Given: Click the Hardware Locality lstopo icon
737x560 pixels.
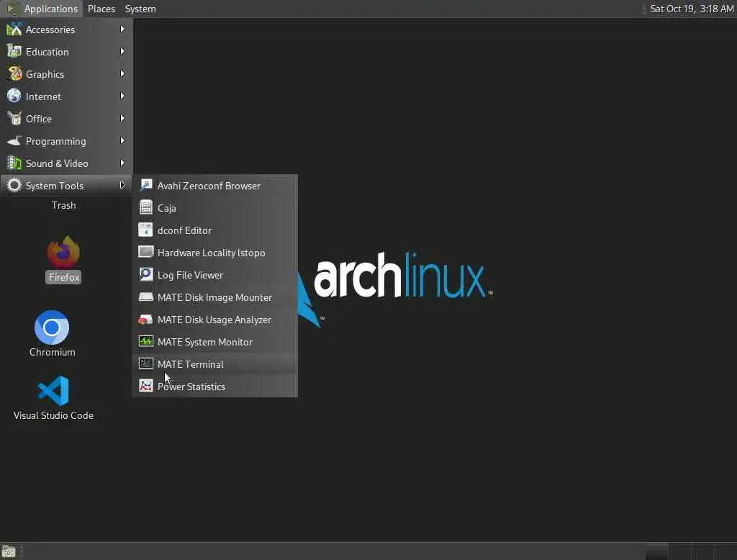Looking at the screenshot, I should (x=145, y=252).
